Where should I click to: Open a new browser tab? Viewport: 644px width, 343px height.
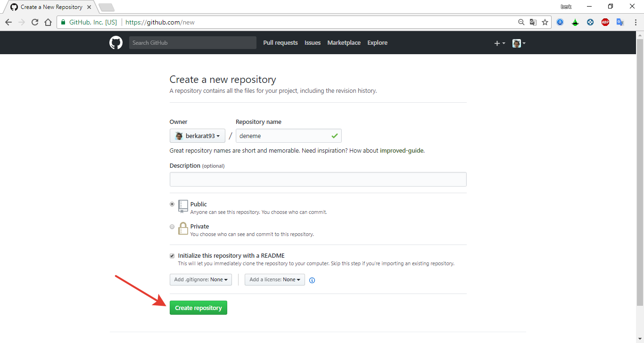click(107, 7)
